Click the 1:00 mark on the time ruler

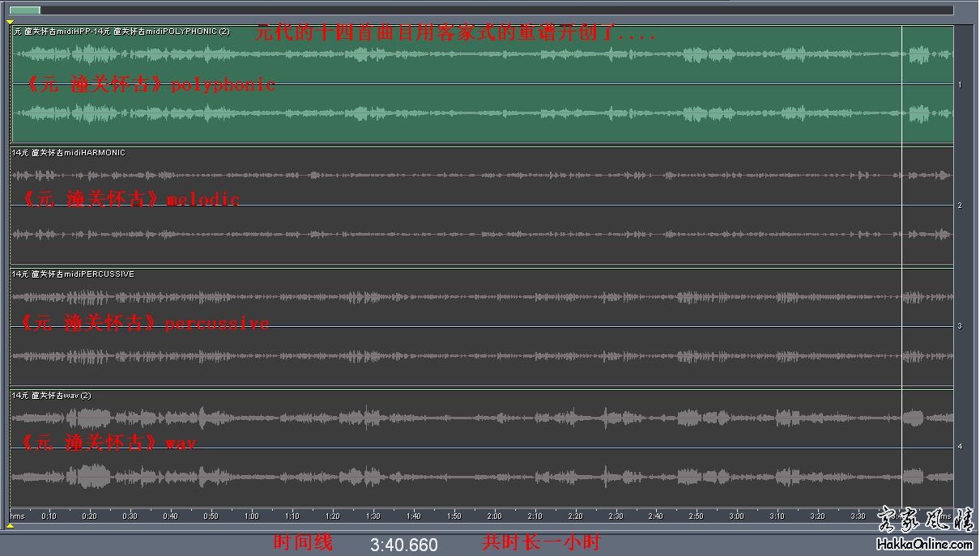pos(251,516)
